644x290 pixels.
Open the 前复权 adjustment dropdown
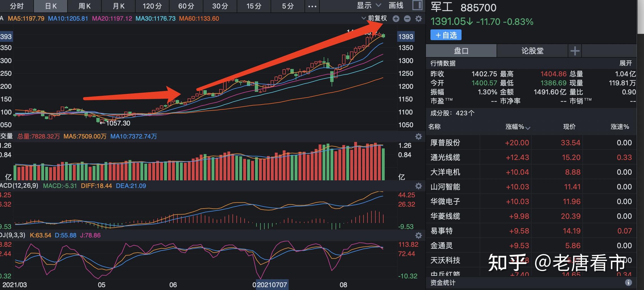374,18
